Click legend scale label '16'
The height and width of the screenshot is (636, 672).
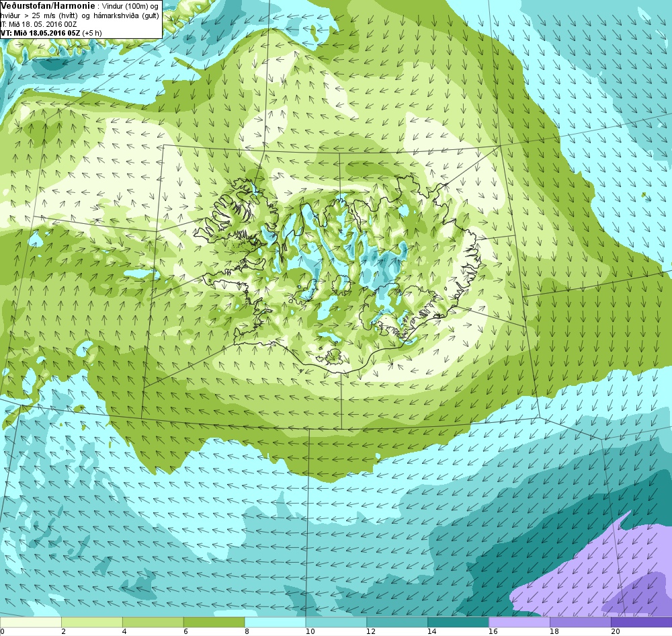(x=493, y=631)
